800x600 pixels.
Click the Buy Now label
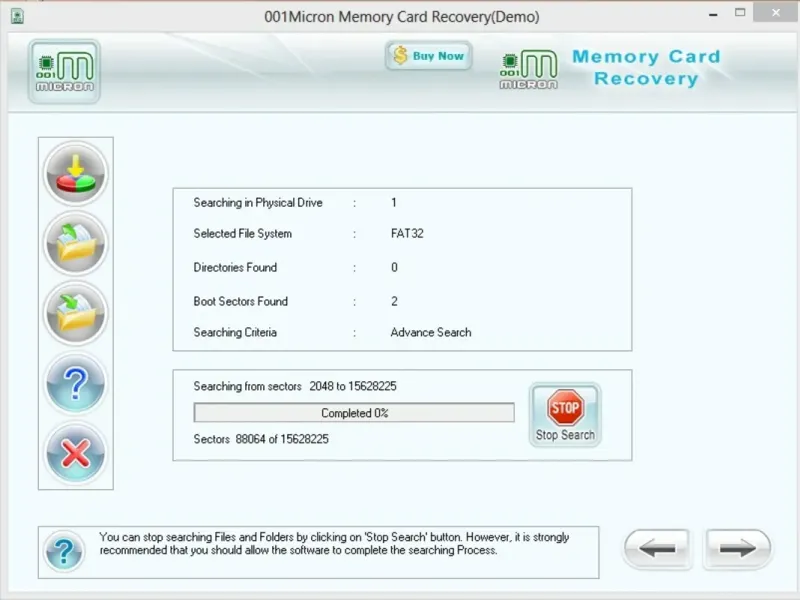tap(438, 56)
